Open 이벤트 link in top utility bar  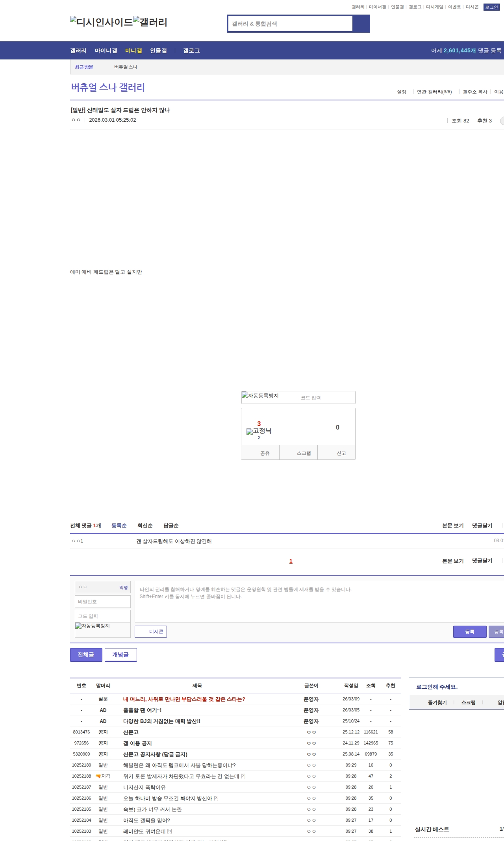pyautogui.click(x=454, y=7)
